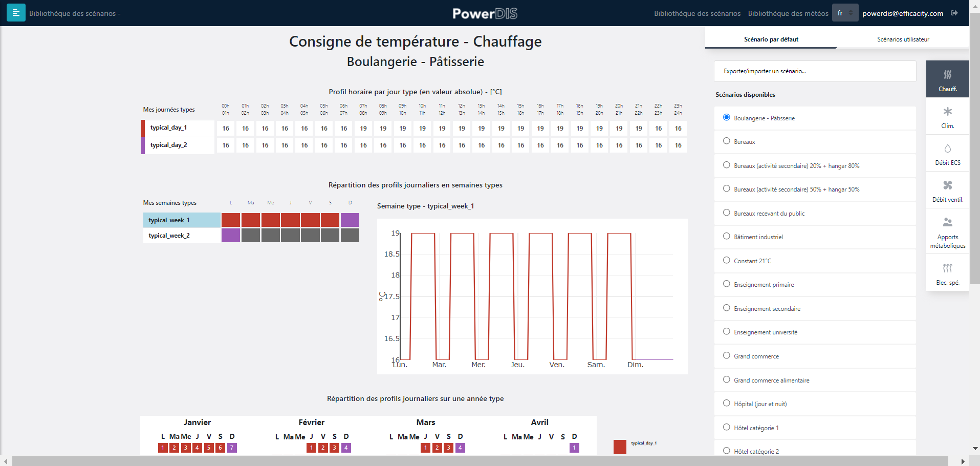980x466 pixels.
Task: Click January day 1 red cell
Action: point(163,448)
